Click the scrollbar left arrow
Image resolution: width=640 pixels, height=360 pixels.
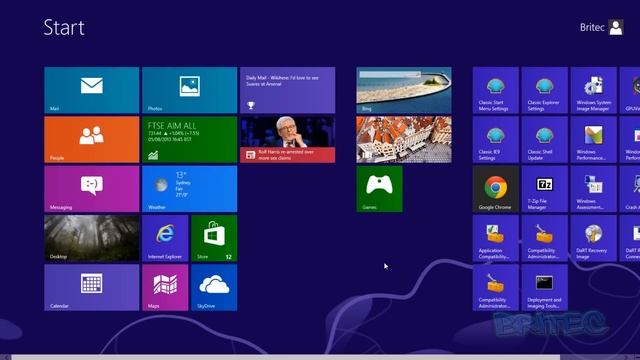pyautogui.click(x=6, y=357)
